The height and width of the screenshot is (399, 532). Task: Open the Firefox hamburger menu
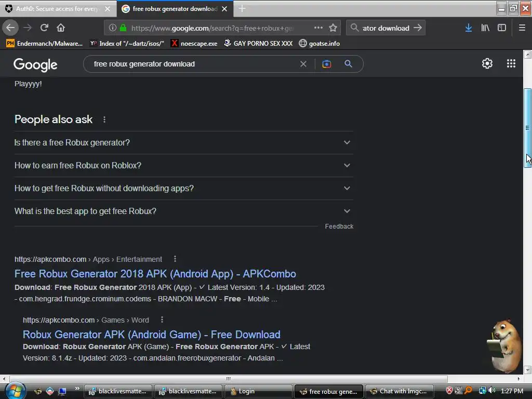522,28
